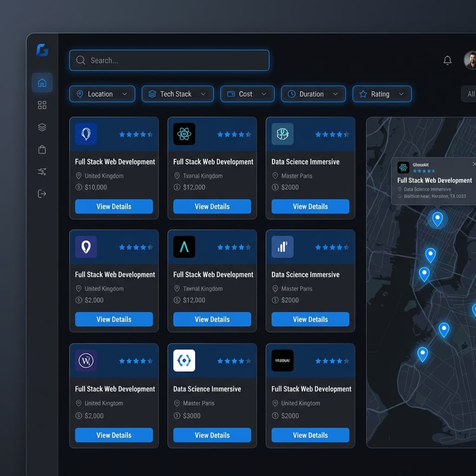
Task: Open the shopping bag icon in the sidebar
Action: 42,149
